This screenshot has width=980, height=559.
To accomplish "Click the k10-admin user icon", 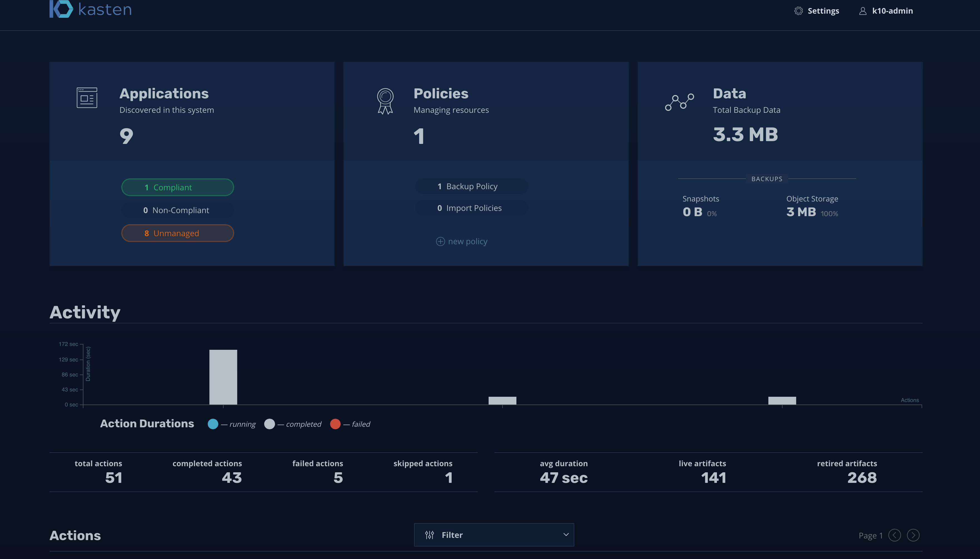I will click(x=862, y=11).
